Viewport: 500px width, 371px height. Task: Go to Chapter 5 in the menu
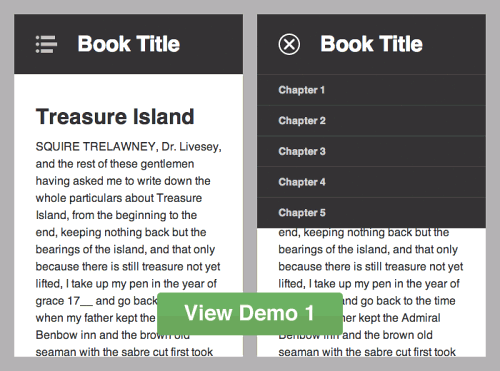click(x=371, y=213)
